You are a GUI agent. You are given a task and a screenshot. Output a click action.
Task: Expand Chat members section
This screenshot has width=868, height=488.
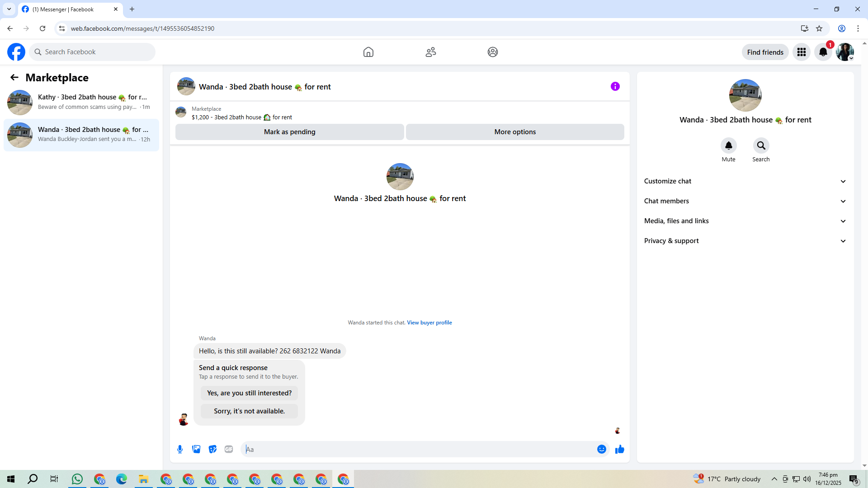coord(745,201)
